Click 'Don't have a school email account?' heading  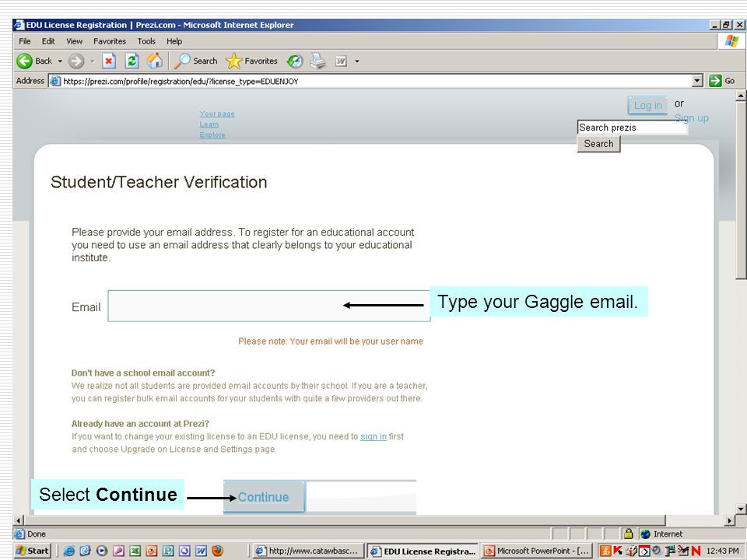(143, 373)
